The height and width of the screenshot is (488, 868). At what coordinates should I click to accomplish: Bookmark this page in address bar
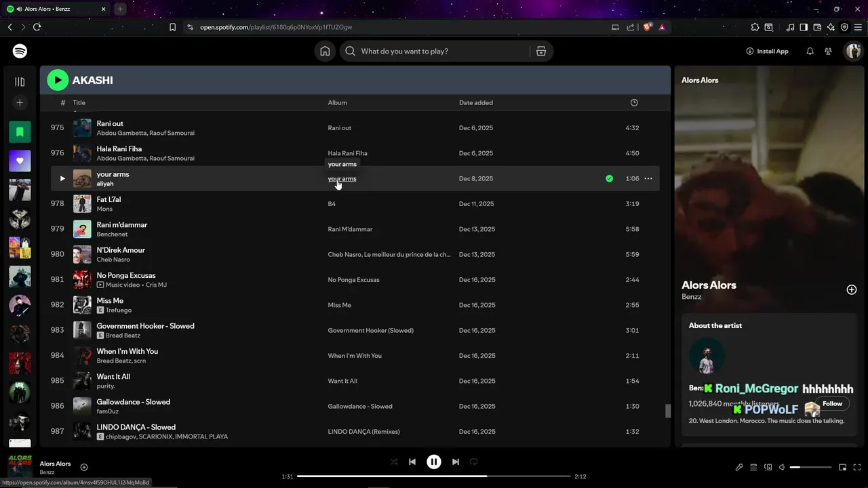pyautogui.click(x=172, y=27)
